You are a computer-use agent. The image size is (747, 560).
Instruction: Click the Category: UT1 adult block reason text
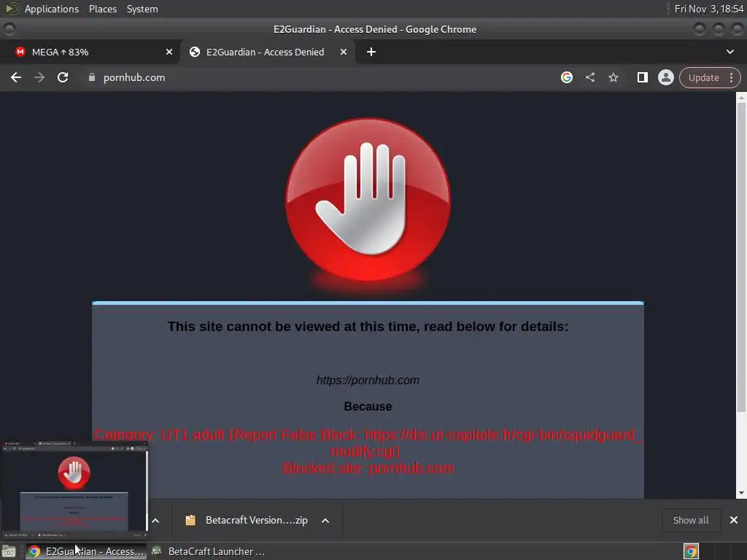[x=368, y=443]
